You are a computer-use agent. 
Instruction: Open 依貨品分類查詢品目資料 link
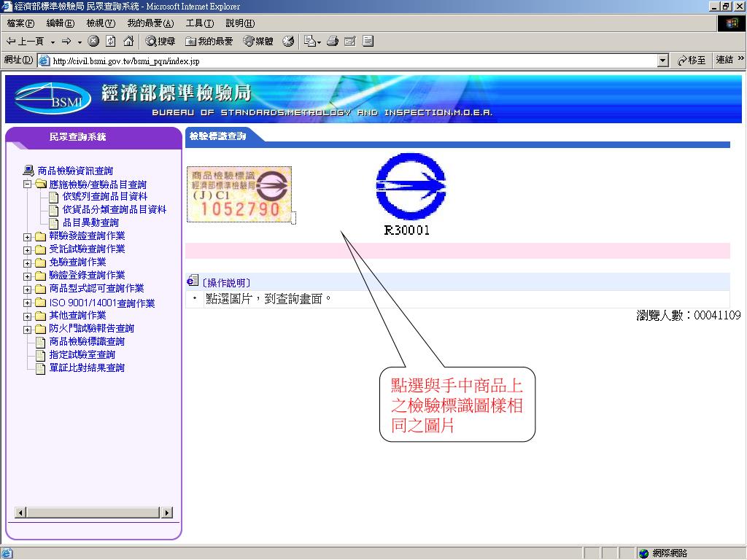tap(115, 209)
